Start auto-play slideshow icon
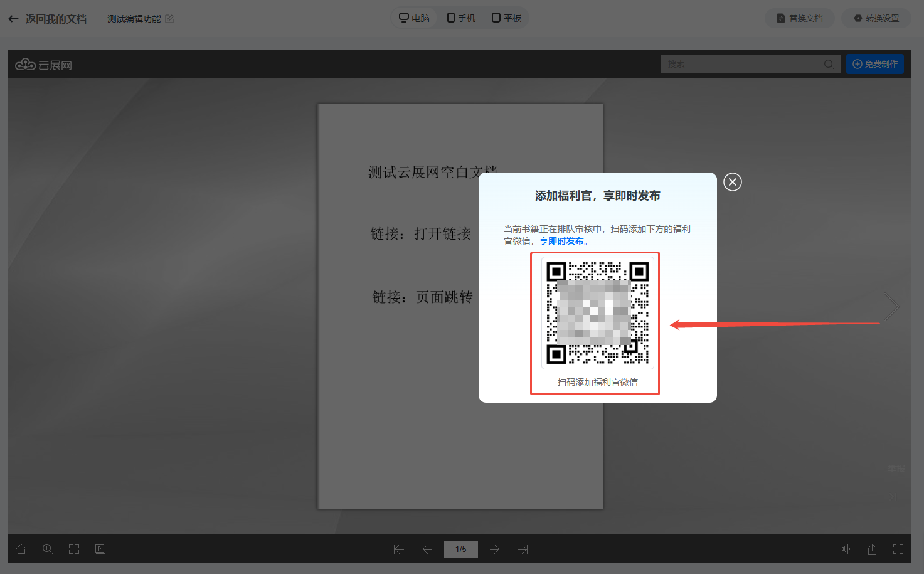This screenshot has width=924, height=574. [100, 549]
